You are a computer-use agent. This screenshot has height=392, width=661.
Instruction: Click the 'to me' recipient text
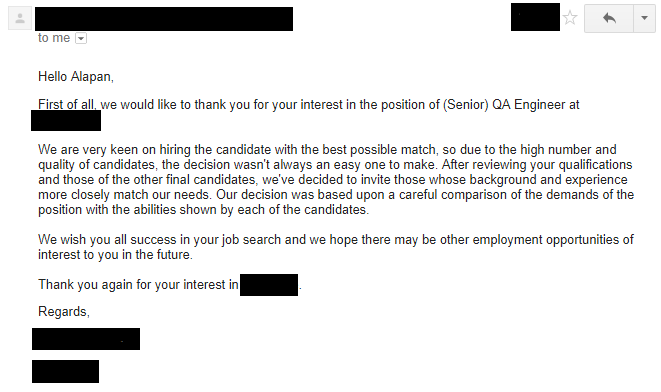point(54,38)
